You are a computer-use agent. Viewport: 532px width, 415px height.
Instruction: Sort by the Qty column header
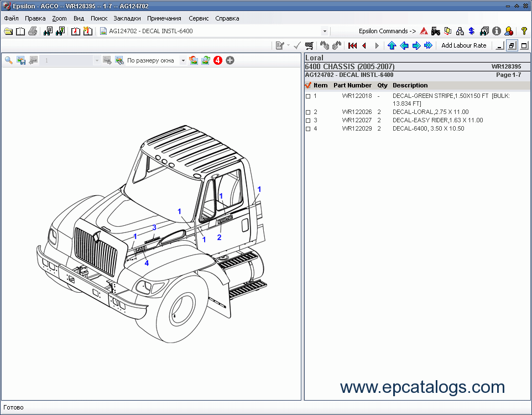(x=382, y=85)
